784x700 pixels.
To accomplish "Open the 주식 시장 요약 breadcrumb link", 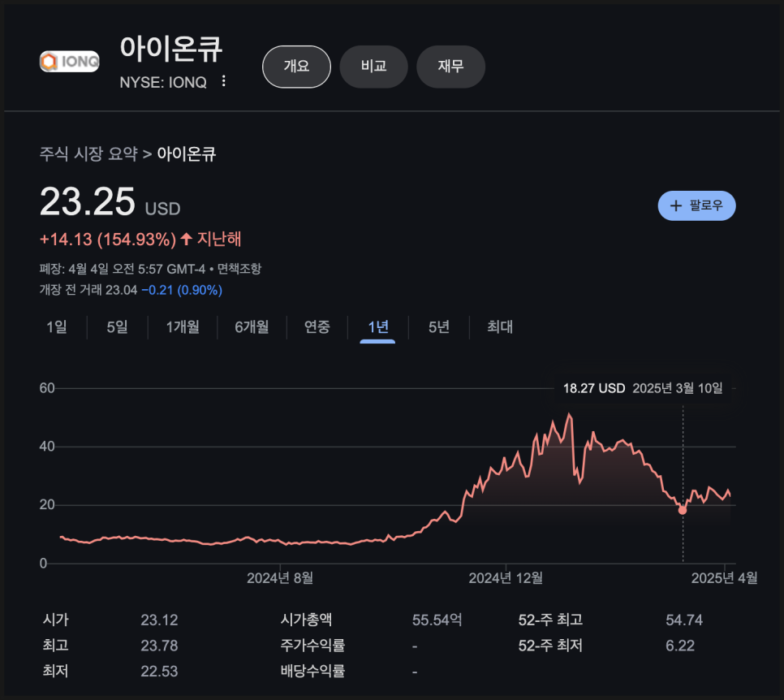I will [88, 153].
